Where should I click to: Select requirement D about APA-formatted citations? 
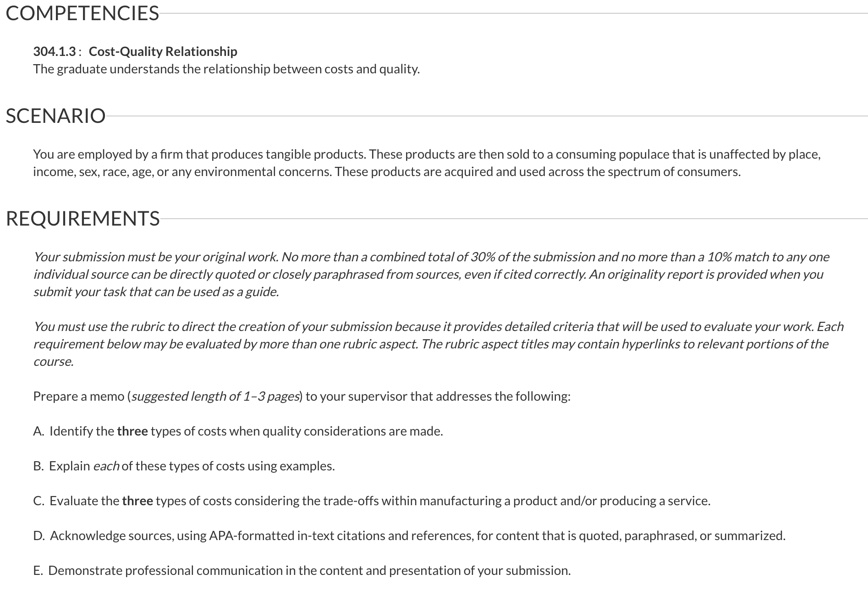pyautogui.click(x=409, y=535)
